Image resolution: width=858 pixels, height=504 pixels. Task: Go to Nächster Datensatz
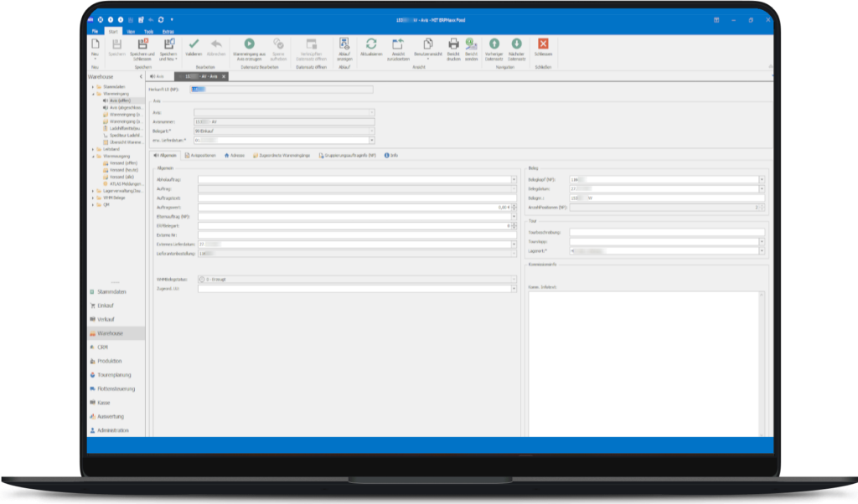coord(516,44)
